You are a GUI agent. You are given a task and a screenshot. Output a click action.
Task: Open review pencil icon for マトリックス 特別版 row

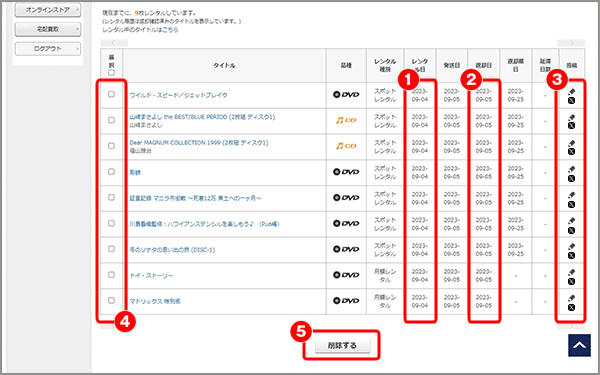[x=571, y=298]
